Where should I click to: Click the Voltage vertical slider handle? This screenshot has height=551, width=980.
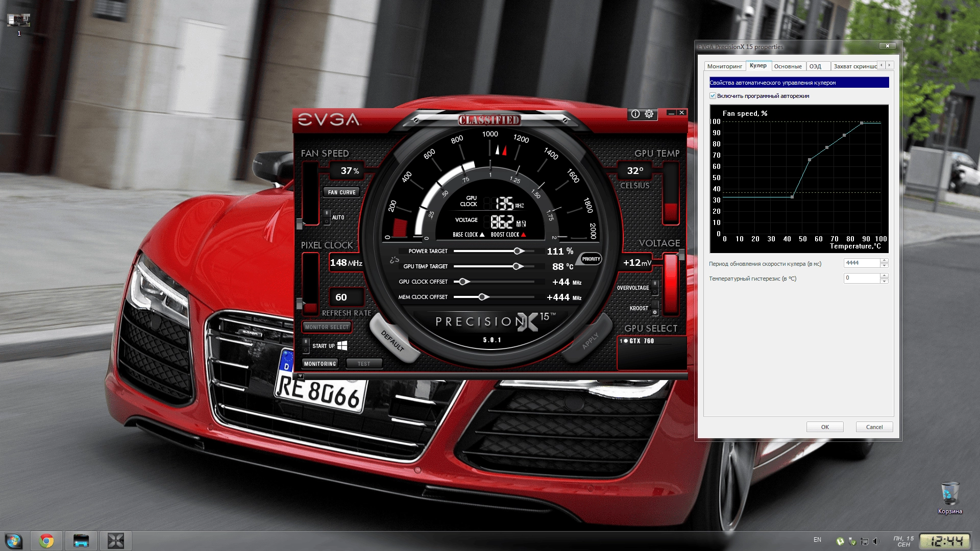[681, 255]
